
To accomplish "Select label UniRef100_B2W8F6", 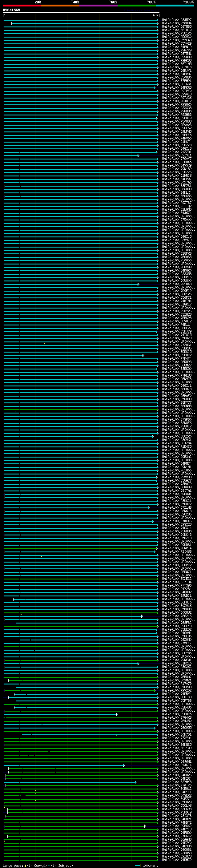I will point(177,423).
